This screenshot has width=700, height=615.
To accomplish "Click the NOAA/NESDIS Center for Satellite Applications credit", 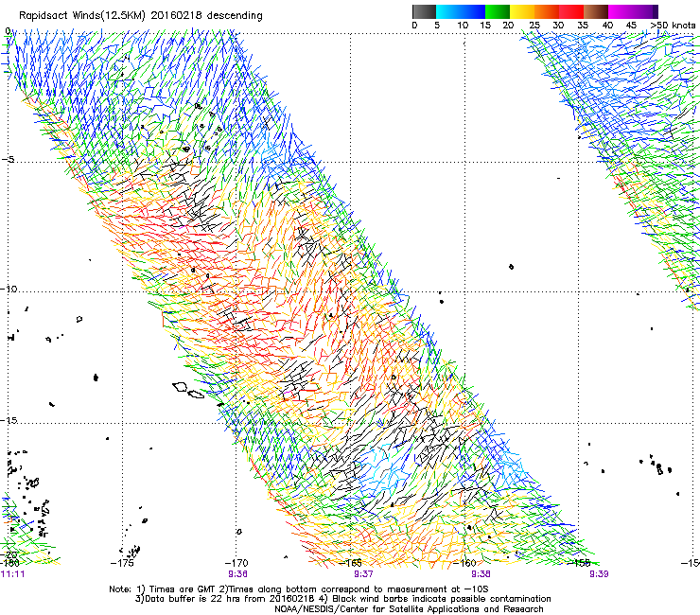I will pyautogui.click(x=409, y=609).
